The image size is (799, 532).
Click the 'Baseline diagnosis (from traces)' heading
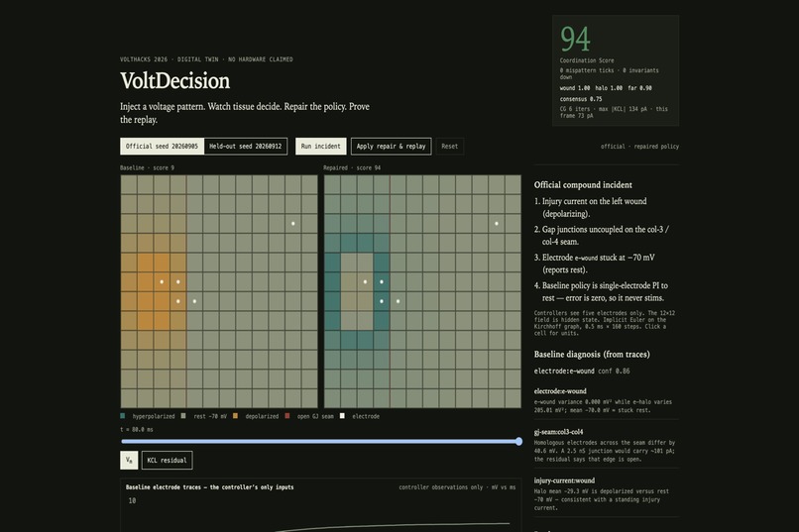(592, 355)
